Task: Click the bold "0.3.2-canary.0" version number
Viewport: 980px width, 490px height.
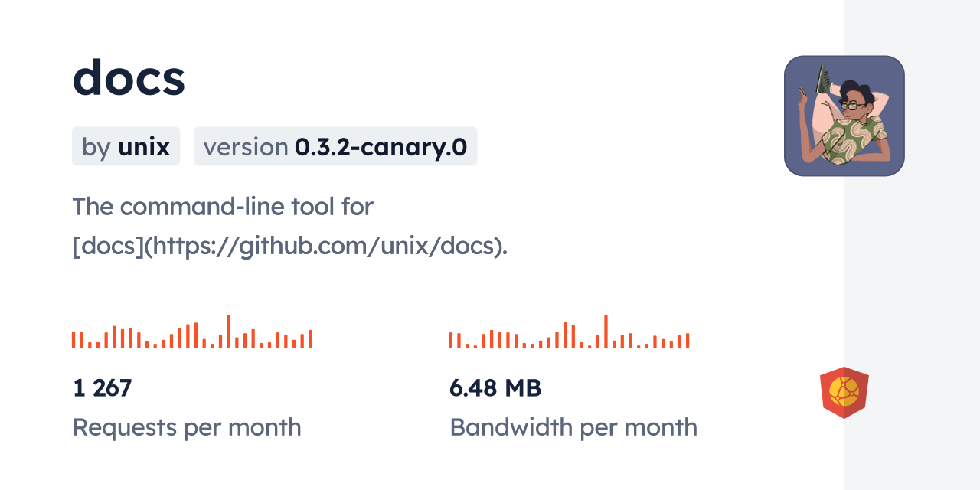Action: point(381,146)
